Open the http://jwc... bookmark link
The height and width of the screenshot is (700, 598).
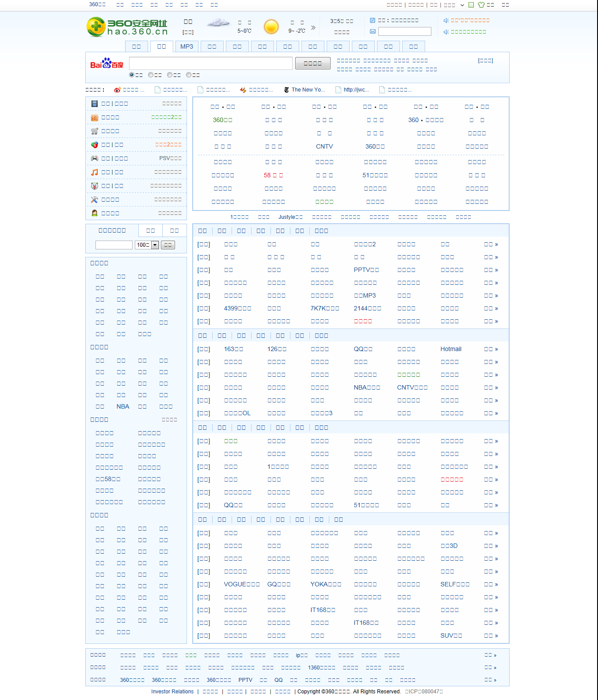pyautogui.click(x=356, y=90)
